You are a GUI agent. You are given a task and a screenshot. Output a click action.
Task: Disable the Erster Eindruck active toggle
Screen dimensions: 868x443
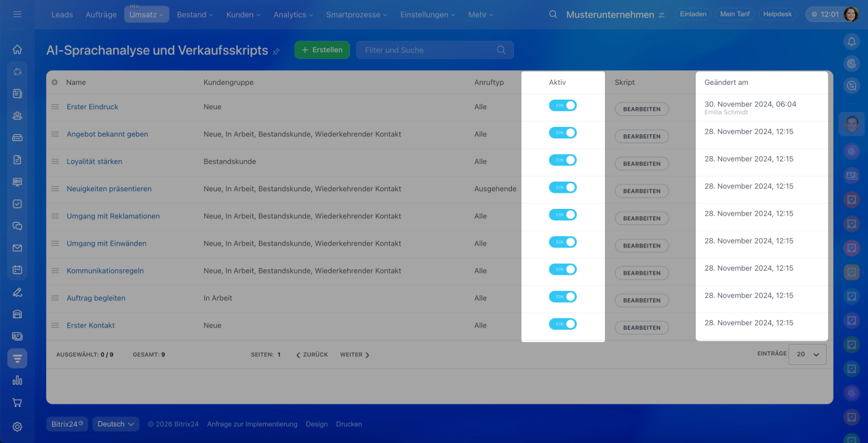click(563, 106)
